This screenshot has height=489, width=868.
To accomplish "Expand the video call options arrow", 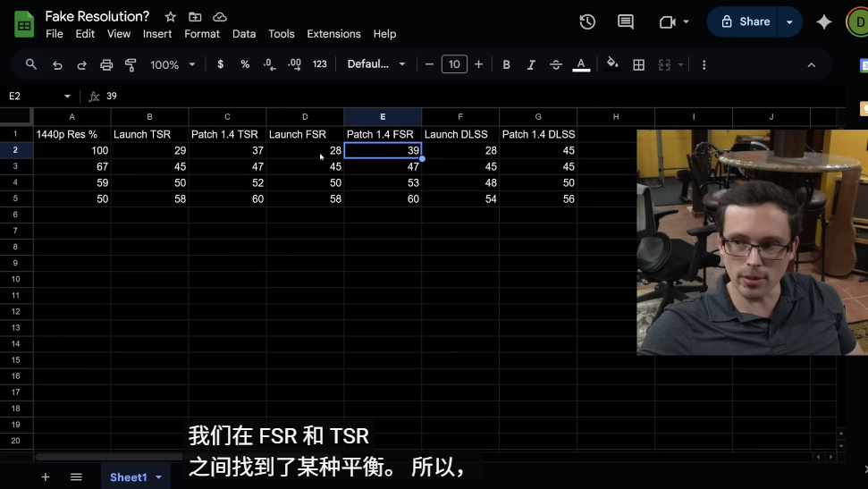I will [686, 21].
